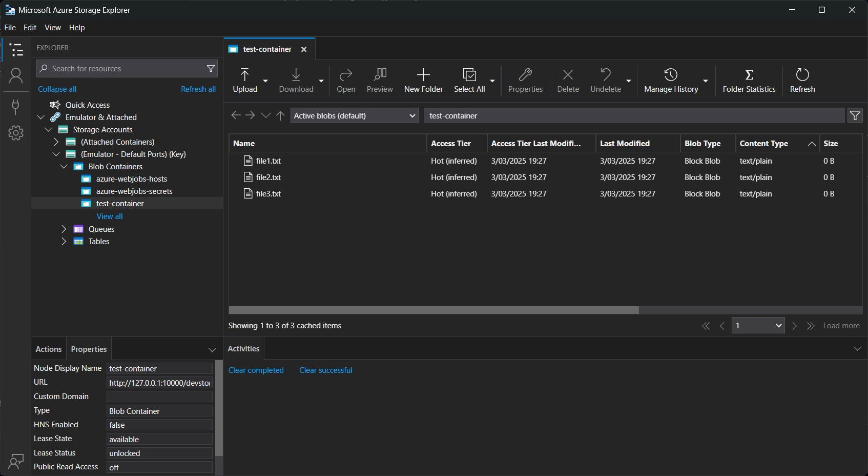The height and width of the screenshot is (476, 868).
Task: Open recent locations down-chevron
Action: tap(265, 115)
